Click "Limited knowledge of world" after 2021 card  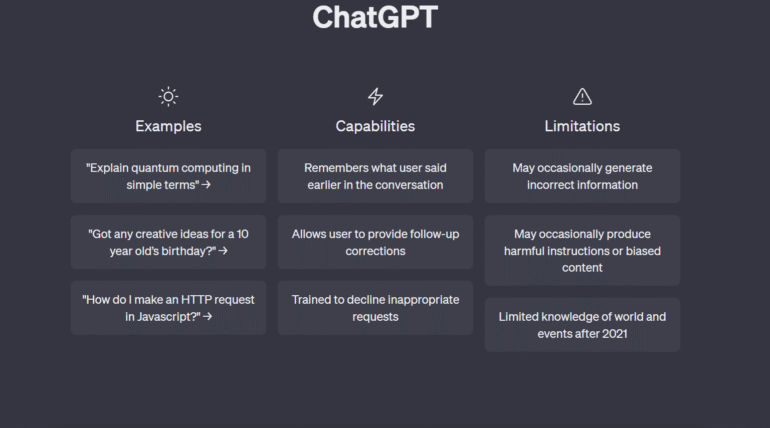tap(582, 325)
